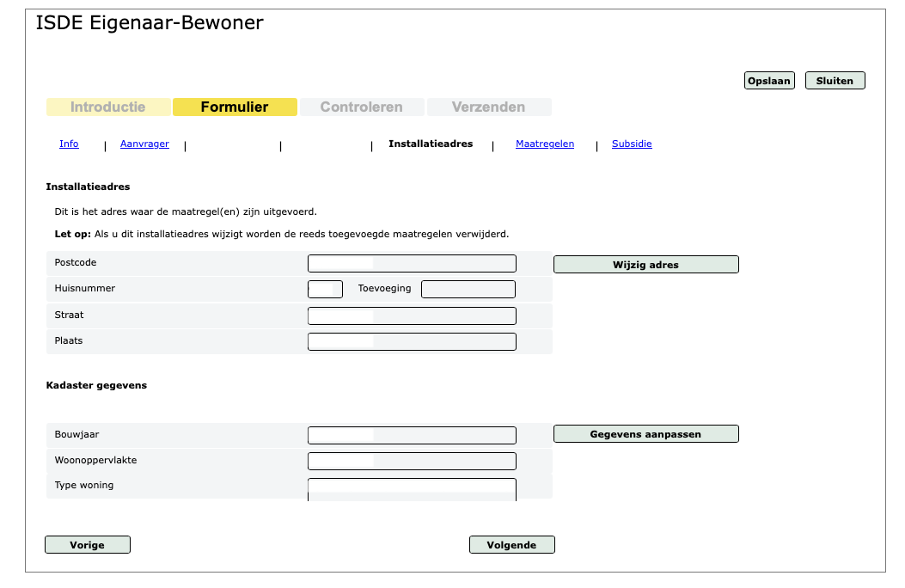This screenshot has width=905, height=588.
Task: Select the Woonoppervlakte input field
Action: point(412,462)
